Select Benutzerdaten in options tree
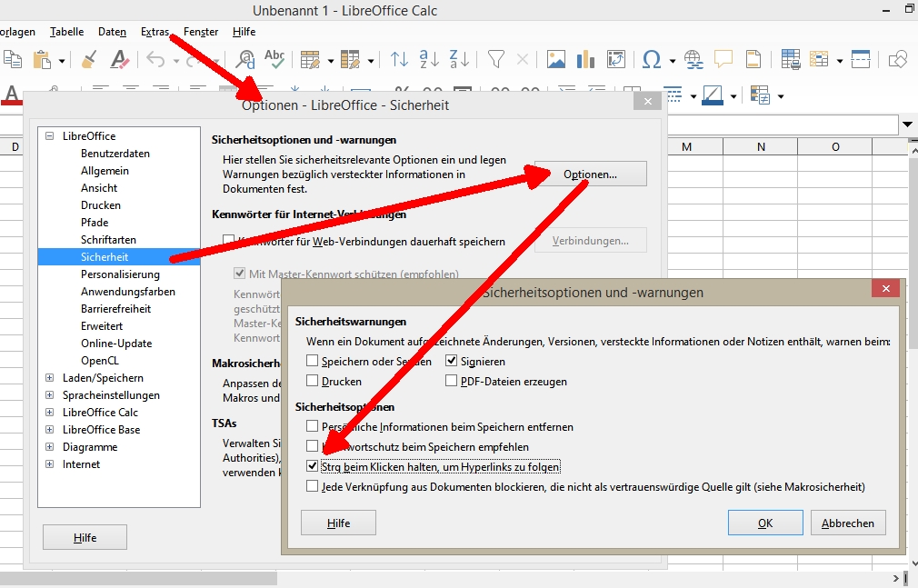This screenshot has width=918, height=588. tap(115, 154)
